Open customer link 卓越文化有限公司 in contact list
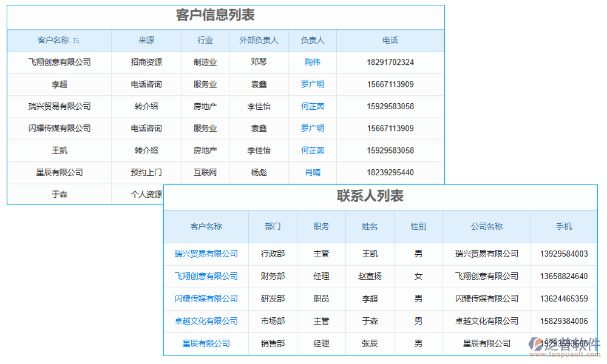Image resolution: width=607 pixels, height=364 pixels. (x=206, y=321)
